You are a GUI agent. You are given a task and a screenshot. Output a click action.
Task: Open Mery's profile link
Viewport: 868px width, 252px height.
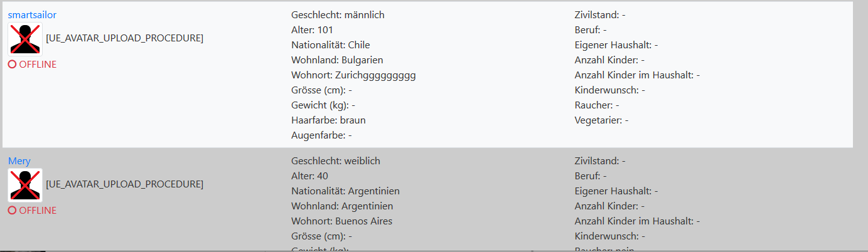pyautogui.click(x=19, y=161)
